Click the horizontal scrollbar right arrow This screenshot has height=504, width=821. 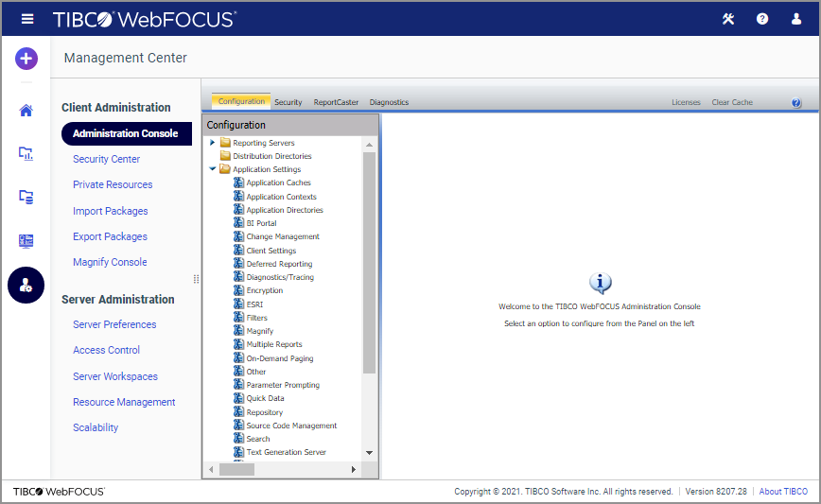pyautogui.click(x=354, y=469)
